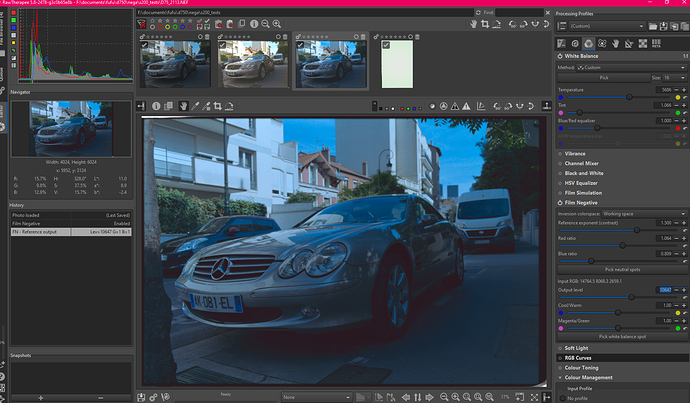This screenshot has height=403, width=690.
Task: Toggle the Film Negative tool on/off
Action: coord(560,202)
